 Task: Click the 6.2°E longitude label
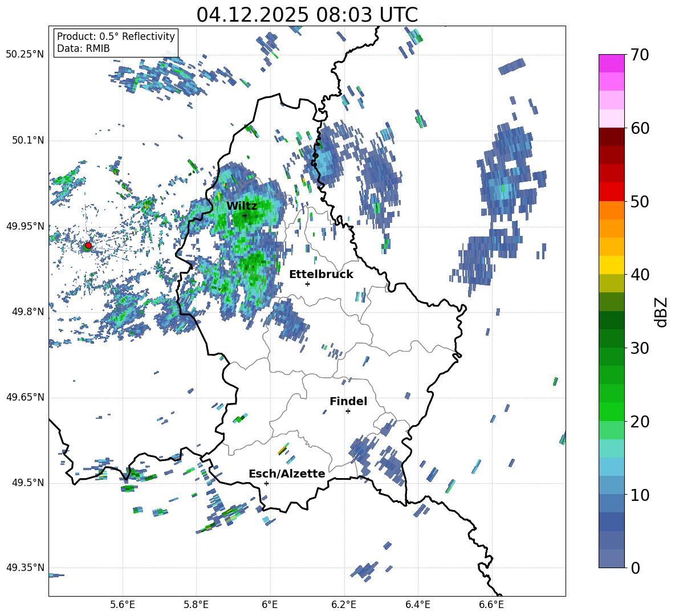click(x=344, y=605)
